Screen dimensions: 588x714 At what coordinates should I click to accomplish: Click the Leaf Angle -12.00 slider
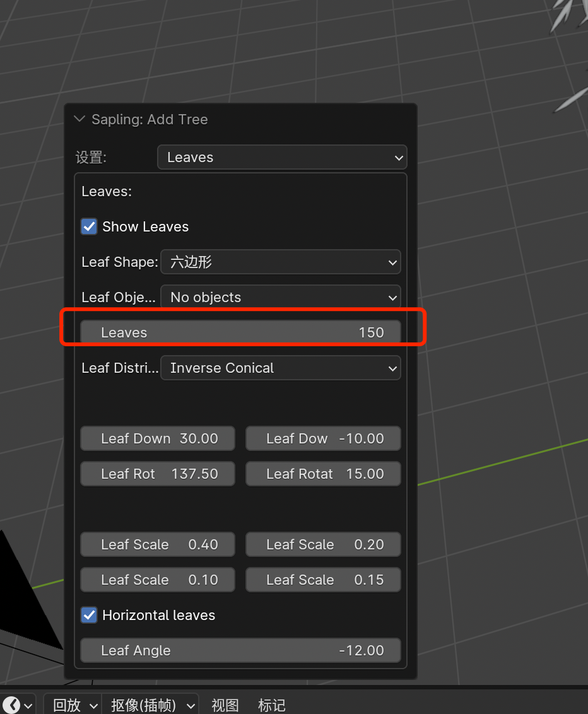[240, 650]
